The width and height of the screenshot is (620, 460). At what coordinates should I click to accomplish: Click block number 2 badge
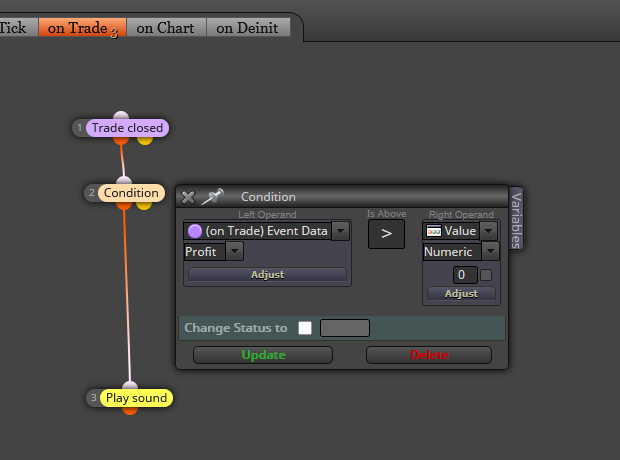tap(91, 193)
